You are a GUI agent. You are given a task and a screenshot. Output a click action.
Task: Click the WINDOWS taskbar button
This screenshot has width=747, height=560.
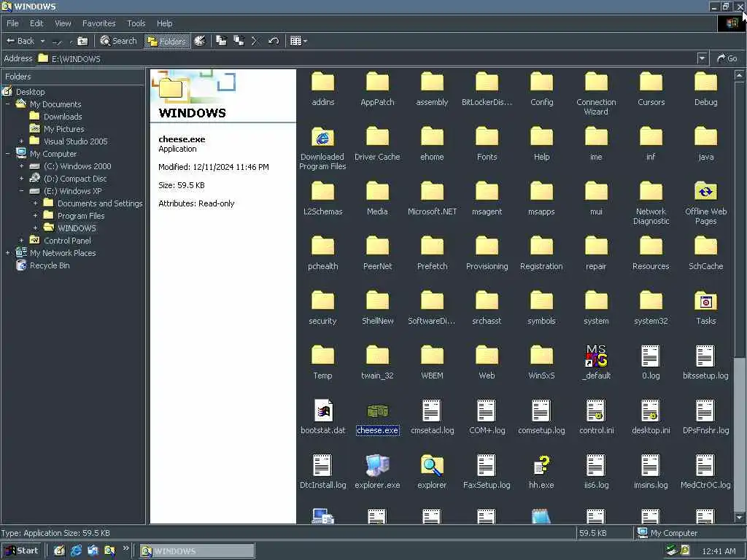(197, 551)
